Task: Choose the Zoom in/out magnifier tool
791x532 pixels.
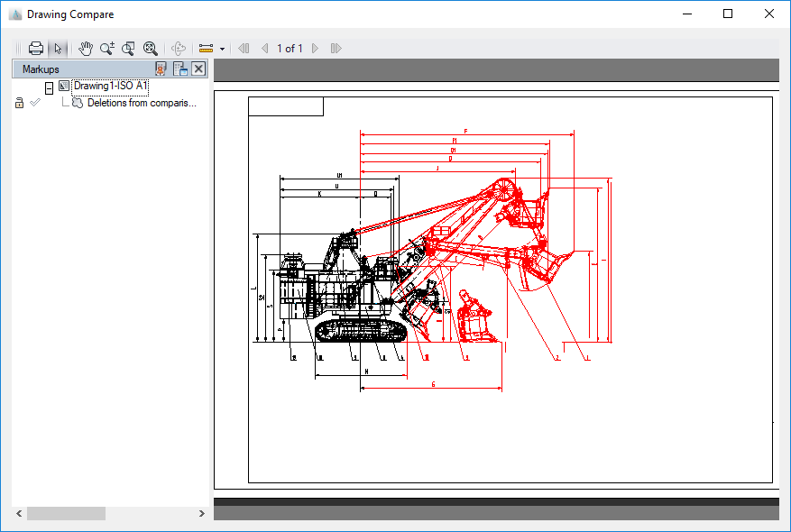Action: [107, 49]
